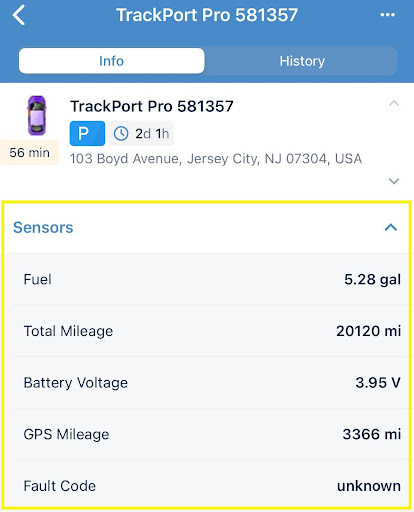Collapse the device card with the up chevron
This screenshot has width=414, height=512.
coord(394,103)
